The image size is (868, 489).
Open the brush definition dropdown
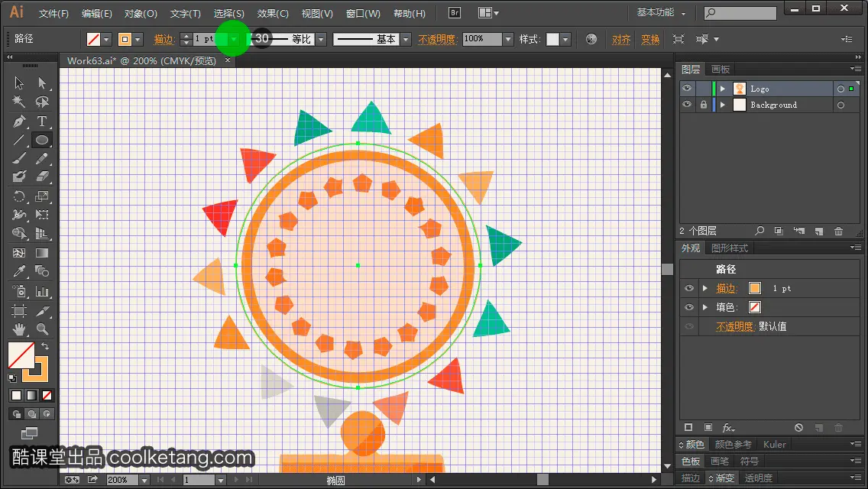(x=406, y=39)
